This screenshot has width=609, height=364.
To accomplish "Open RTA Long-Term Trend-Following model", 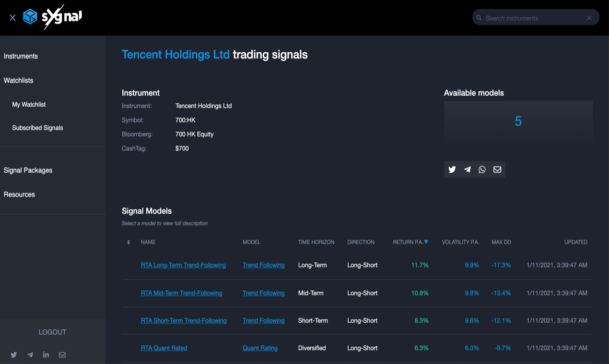I will pos(183,265).
